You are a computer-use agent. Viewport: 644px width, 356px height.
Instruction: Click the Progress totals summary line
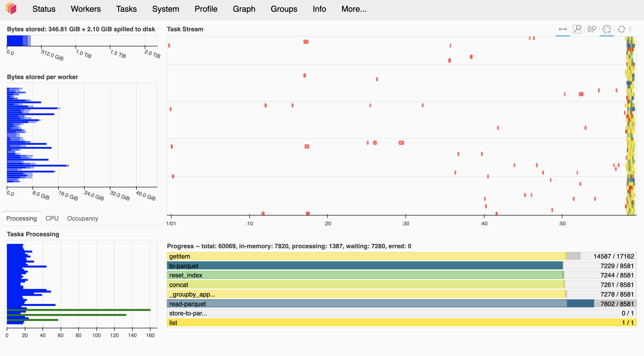coord(289,246)
